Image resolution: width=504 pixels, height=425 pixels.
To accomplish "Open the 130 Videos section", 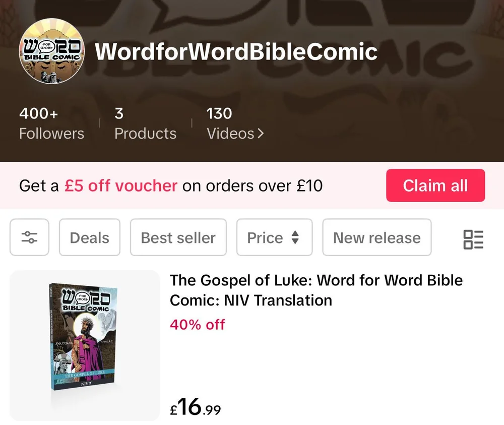I will (235, 124).
